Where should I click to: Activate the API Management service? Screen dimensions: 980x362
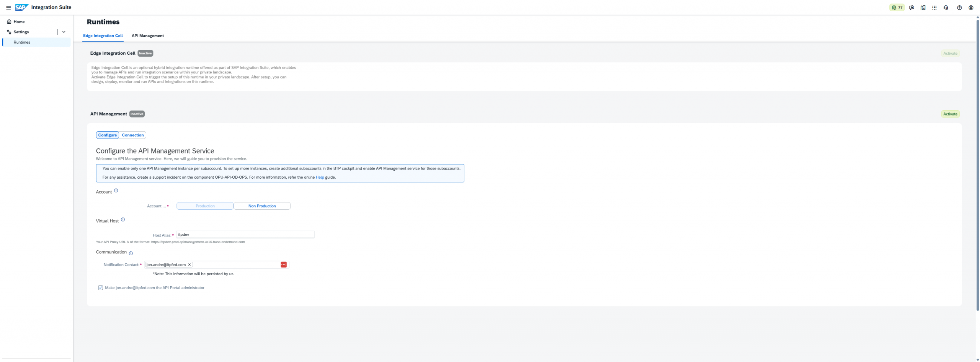950,114
